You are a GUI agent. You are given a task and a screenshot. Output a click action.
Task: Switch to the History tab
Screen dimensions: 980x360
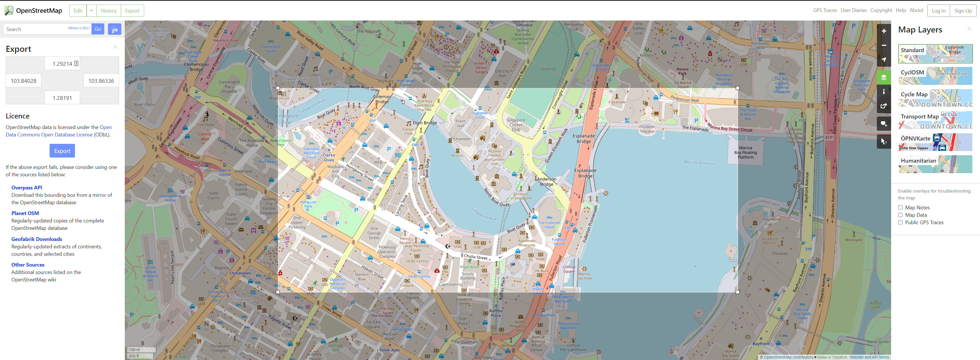tap(109, 10)
